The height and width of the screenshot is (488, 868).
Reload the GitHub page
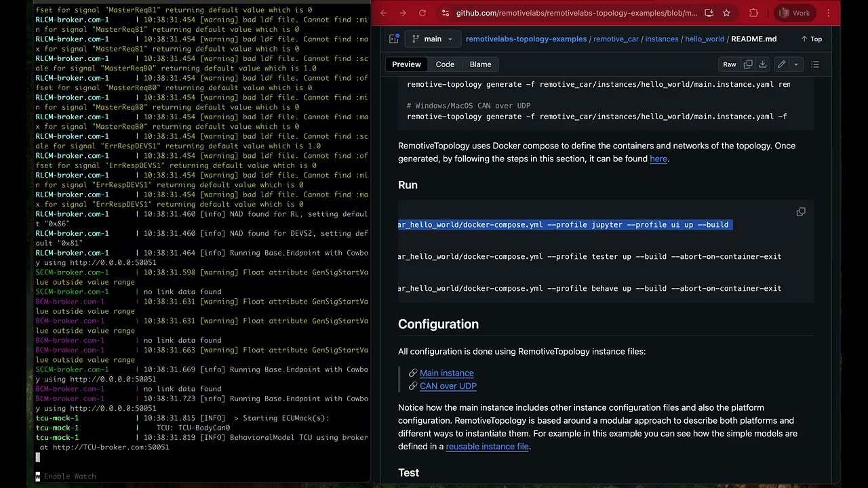pos(422,13)
